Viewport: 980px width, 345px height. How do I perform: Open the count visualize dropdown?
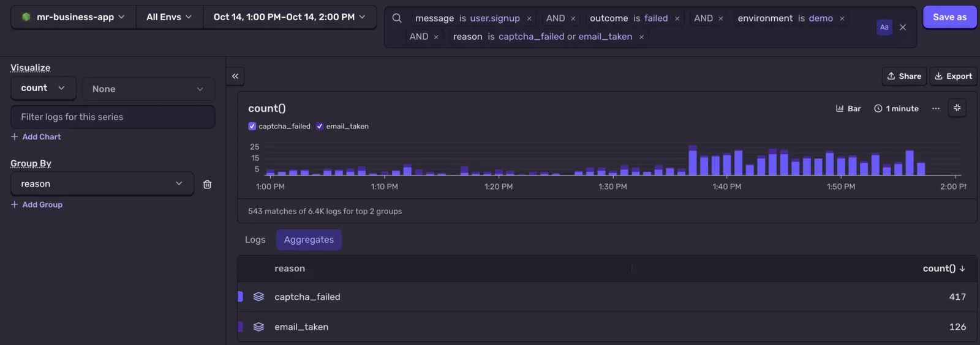[x=43, y=88]
